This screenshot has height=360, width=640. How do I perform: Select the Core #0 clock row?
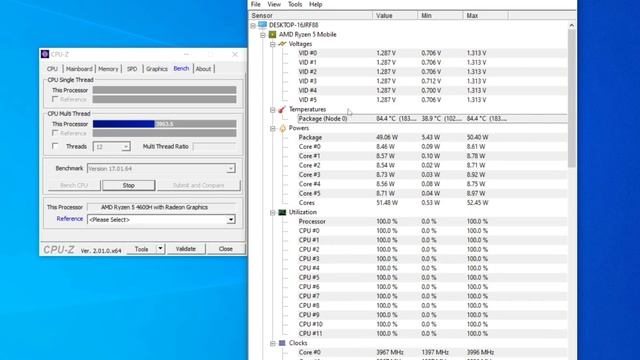pyautogui.click(x=433, y=352)
